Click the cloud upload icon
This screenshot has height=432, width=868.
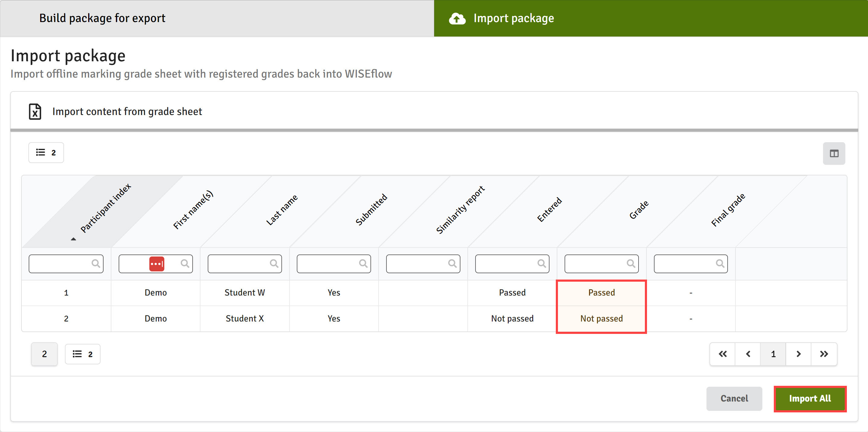click(x=457, y=18)
